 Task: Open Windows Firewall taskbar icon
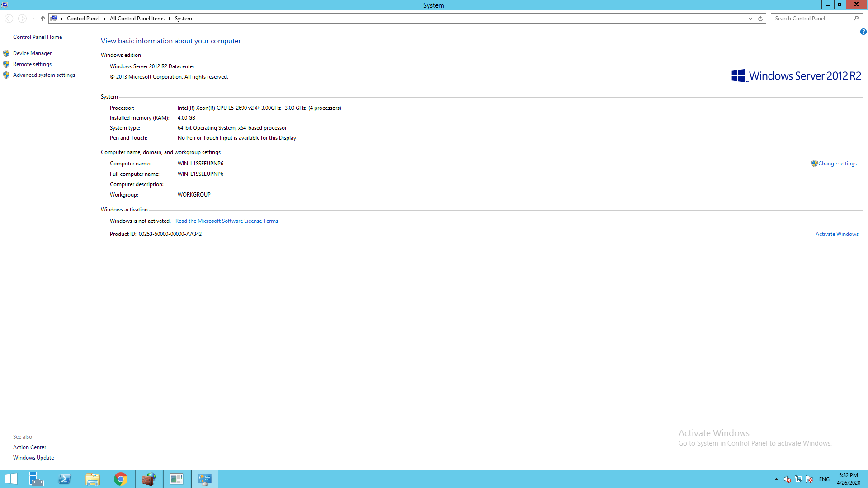click(x=148, y=479)
